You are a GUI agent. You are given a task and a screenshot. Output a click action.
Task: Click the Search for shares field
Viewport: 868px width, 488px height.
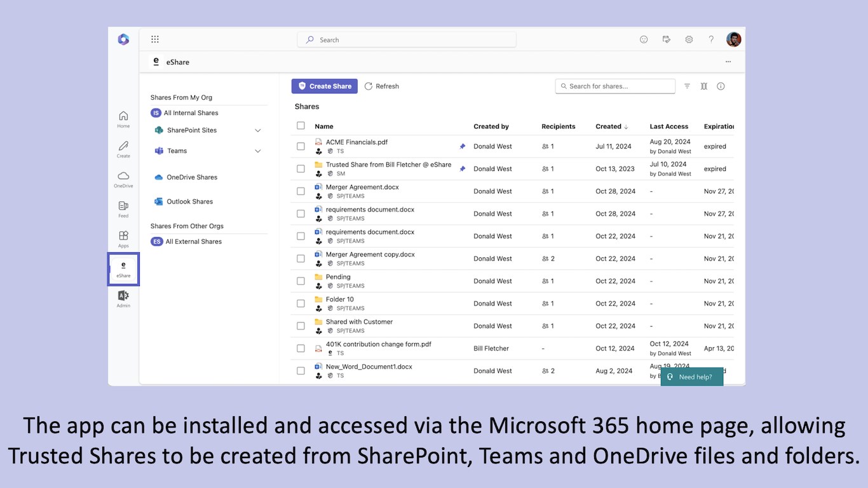615,86
